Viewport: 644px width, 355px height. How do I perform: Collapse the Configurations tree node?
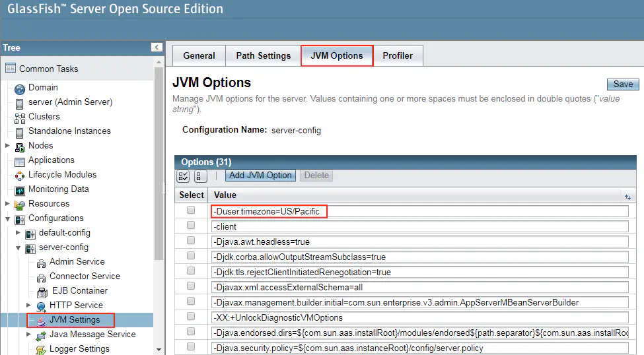pyautogui.click(x=7, y=219)
